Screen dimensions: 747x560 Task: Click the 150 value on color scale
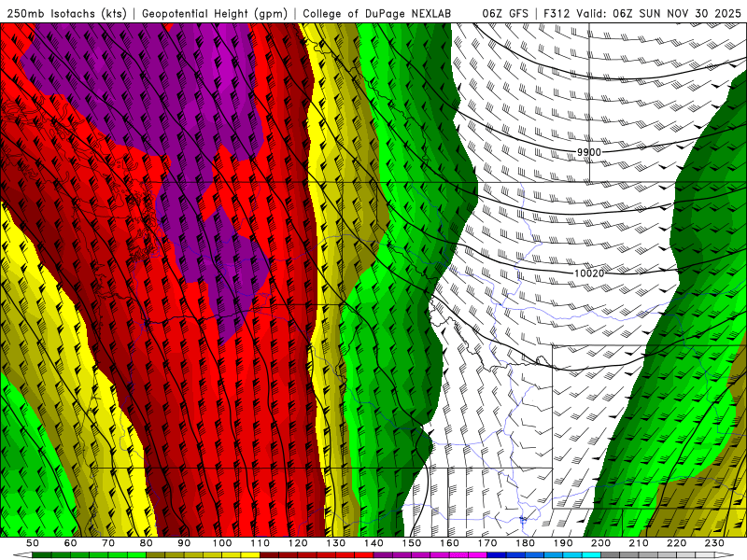click(411, 543)
